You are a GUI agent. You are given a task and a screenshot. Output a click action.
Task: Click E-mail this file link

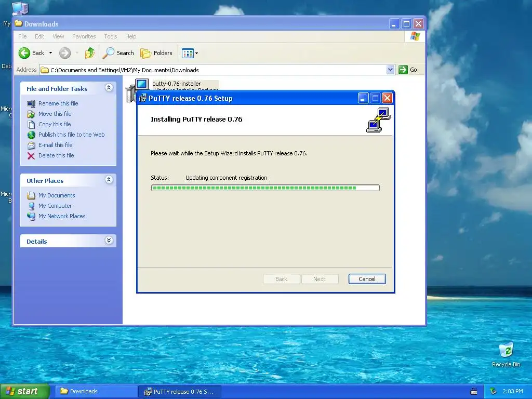[55, 145]
